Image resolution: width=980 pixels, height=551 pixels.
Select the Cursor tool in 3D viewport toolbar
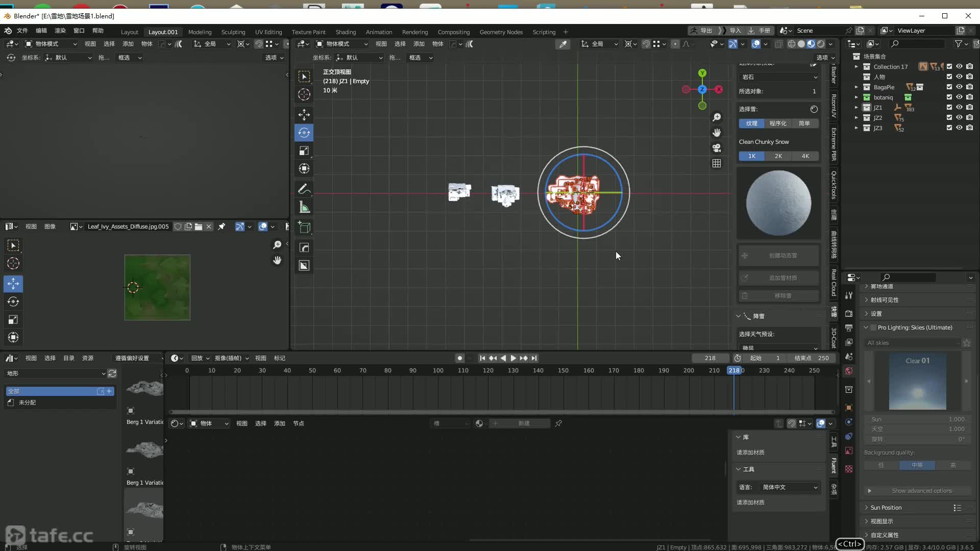tap(304, 94)
